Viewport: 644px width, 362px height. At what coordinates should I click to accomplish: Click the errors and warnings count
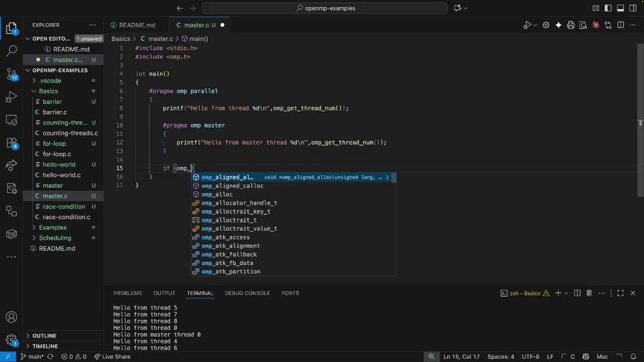click(x=74, y=357)
